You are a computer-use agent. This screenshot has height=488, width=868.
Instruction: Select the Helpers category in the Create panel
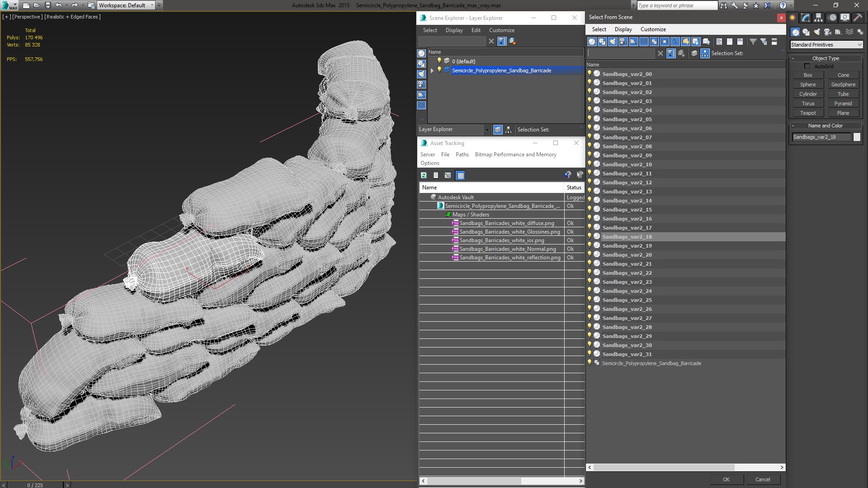(x=839, y=32)
